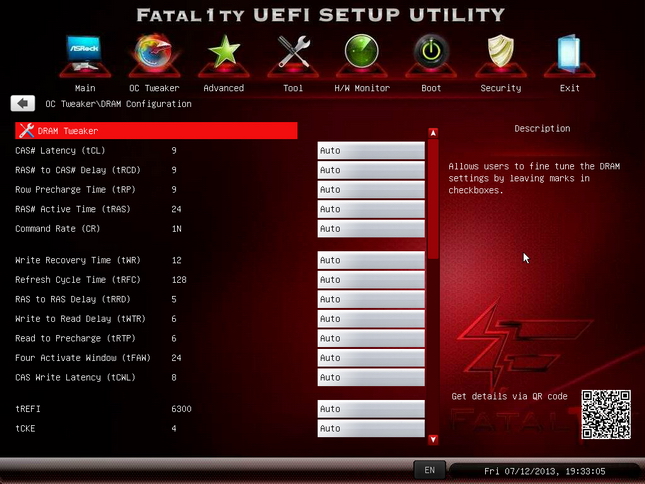
Task: Open CAS# Latency (tCL) Auto field
Action: click(x=371, y=151)
